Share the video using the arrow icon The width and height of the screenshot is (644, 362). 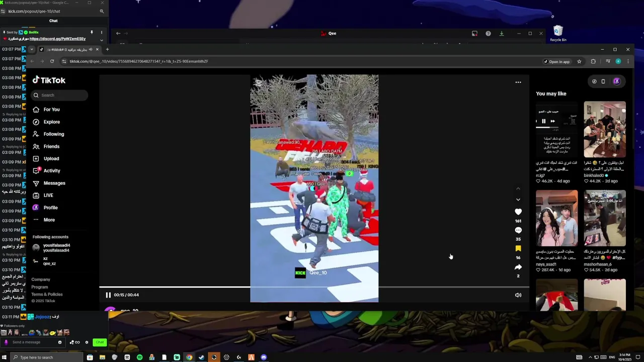click(518, 267)
